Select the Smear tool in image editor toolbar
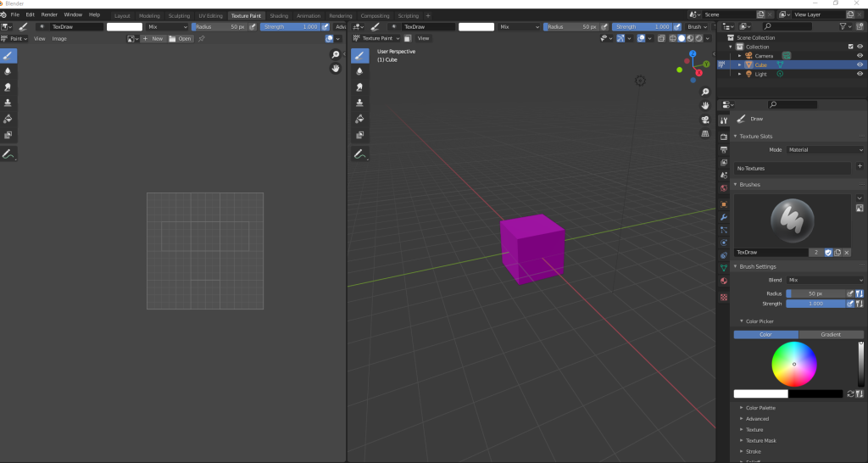868x463 pixels. coord(8,87)
